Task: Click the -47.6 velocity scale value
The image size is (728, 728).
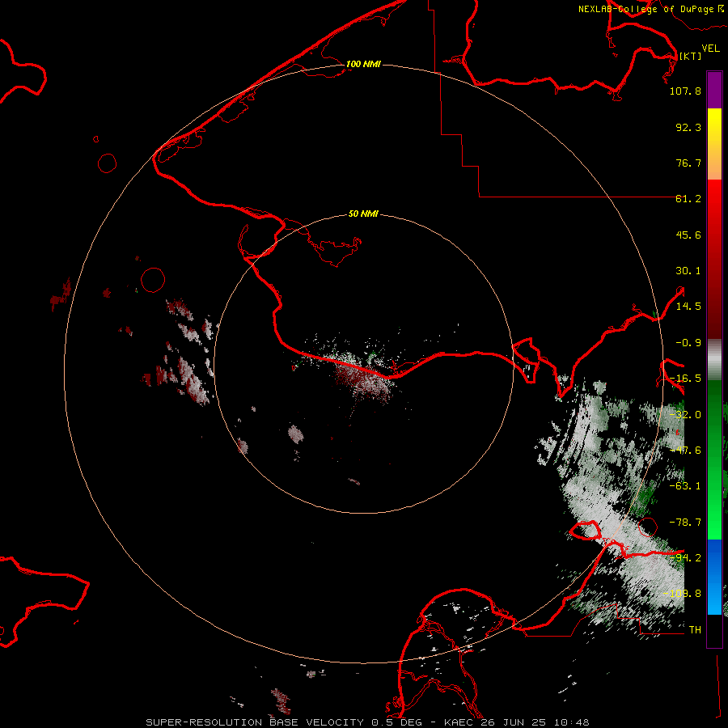Action: 685,451
